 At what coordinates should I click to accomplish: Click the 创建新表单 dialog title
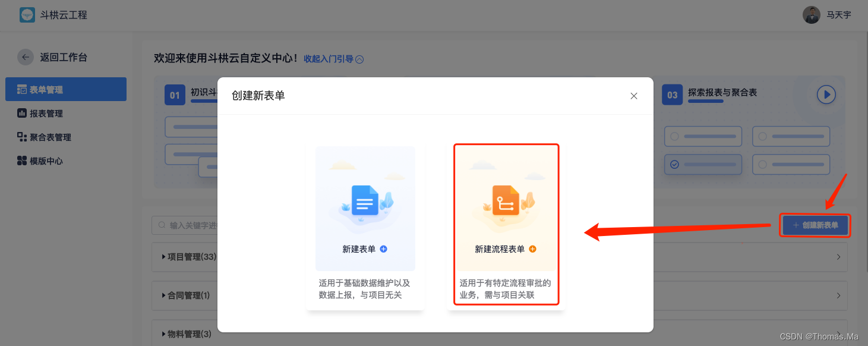coord(258,96)
